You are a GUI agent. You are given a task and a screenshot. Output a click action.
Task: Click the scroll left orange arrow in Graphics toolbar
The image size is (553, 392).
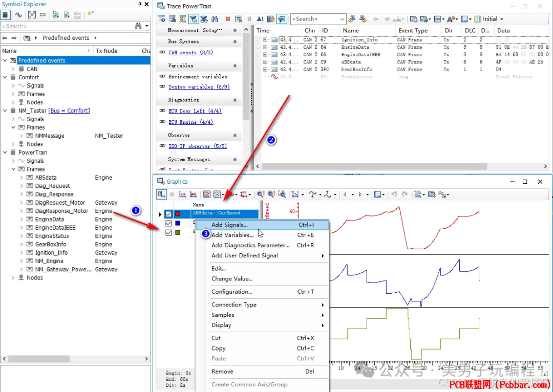345,194
